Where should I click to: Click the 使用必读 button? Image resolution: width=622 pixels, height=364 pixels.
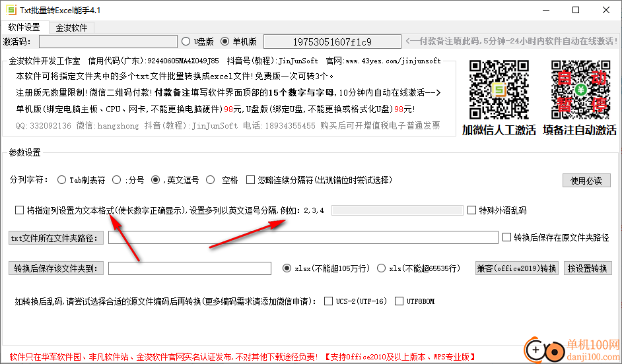pyautogui.click(x=586, y=181)
